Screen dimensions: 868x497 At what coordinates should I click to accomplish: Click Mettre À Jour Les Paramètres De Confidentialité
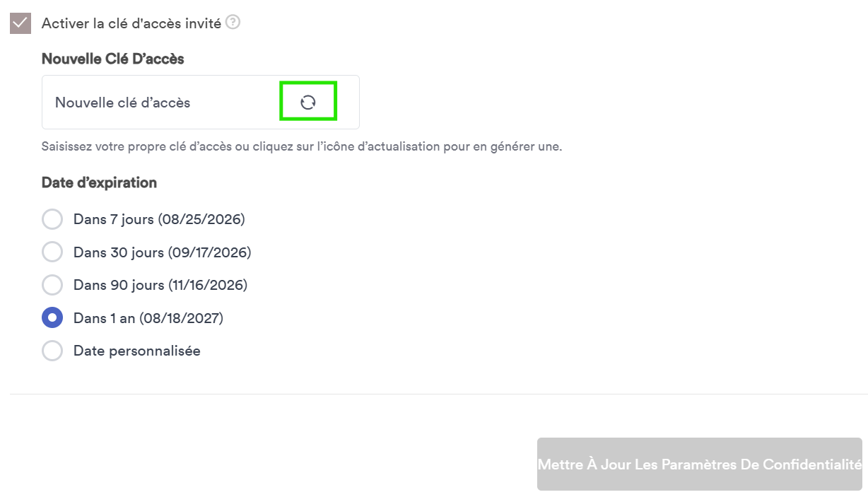coord(700,464)
